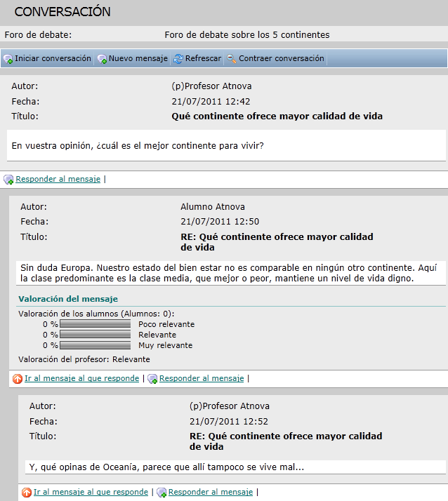Click the Relevante rating bar
448x501 pixels.
95,335
